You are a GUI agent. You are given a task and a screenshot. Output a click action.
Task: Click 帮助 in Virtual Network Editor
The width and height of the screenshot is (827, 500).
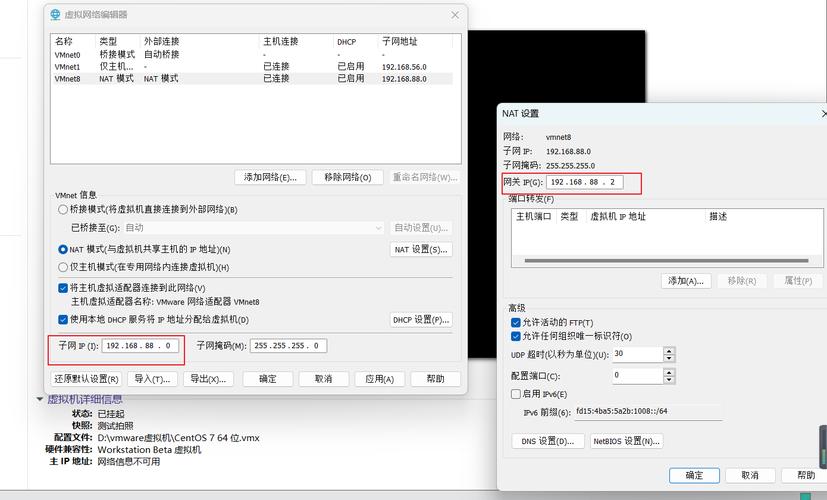click(436, 379)
